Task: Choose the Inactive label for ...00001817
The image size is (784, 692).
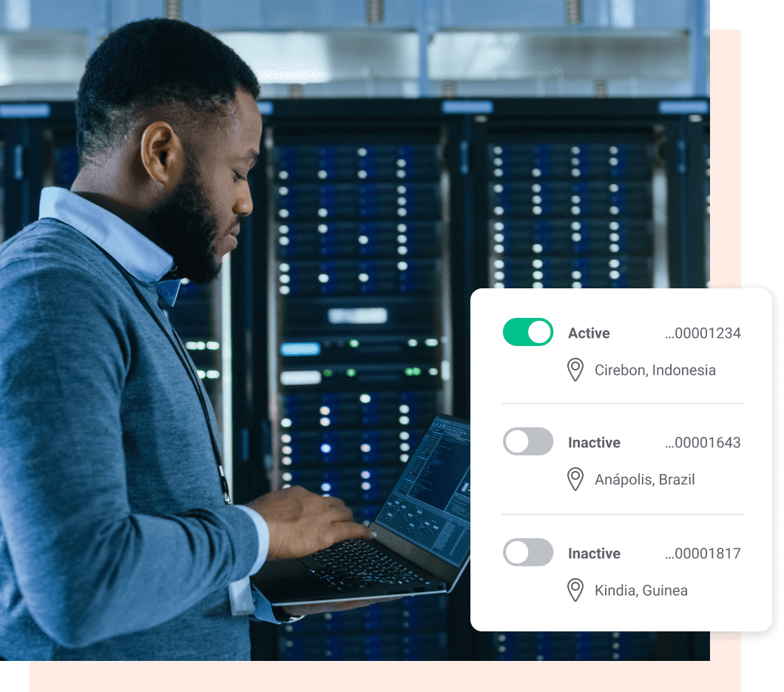Action: [x=594, y=553]
